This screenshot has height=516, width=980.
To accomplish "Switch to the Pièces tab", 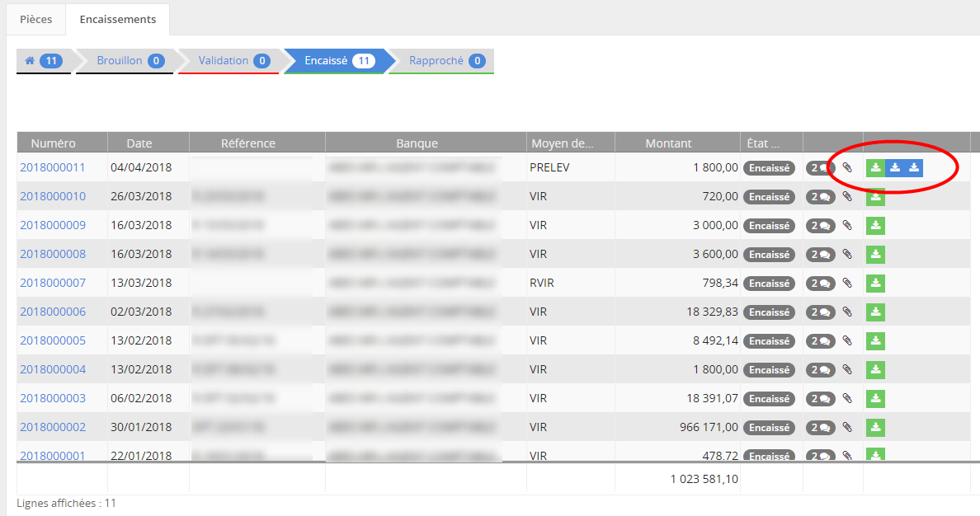I will (x=35, y=19).
